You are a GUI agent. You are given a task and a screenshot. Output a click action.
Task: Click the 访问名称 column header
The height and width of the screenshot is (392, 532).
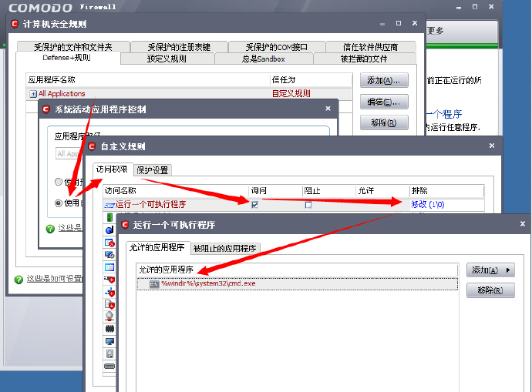[176, 191]
